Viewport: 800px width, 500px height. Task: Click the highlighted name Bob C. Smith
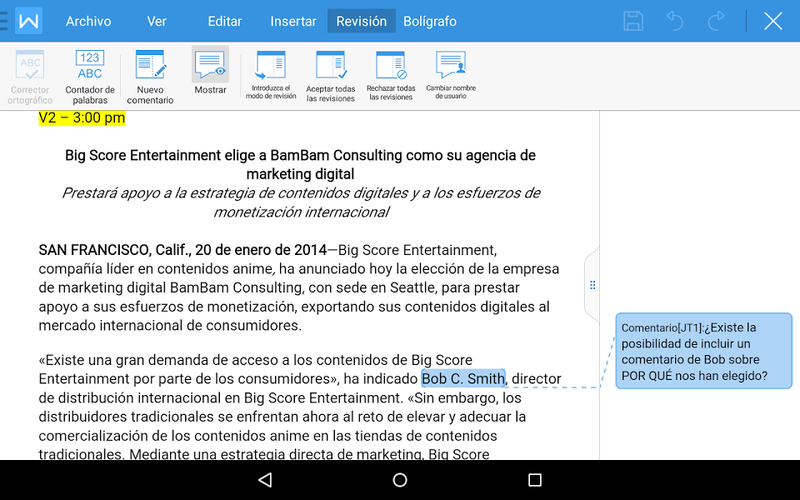[463, 379]
